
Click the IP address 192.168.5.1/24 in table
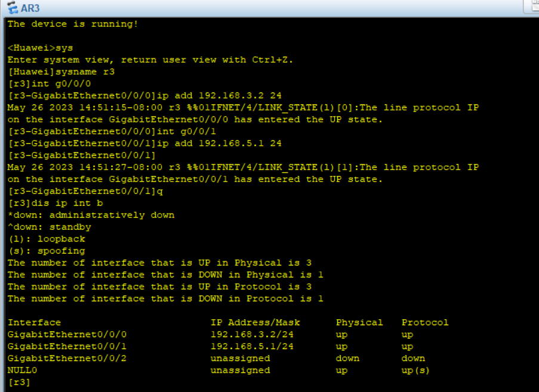tap(252, 346)
